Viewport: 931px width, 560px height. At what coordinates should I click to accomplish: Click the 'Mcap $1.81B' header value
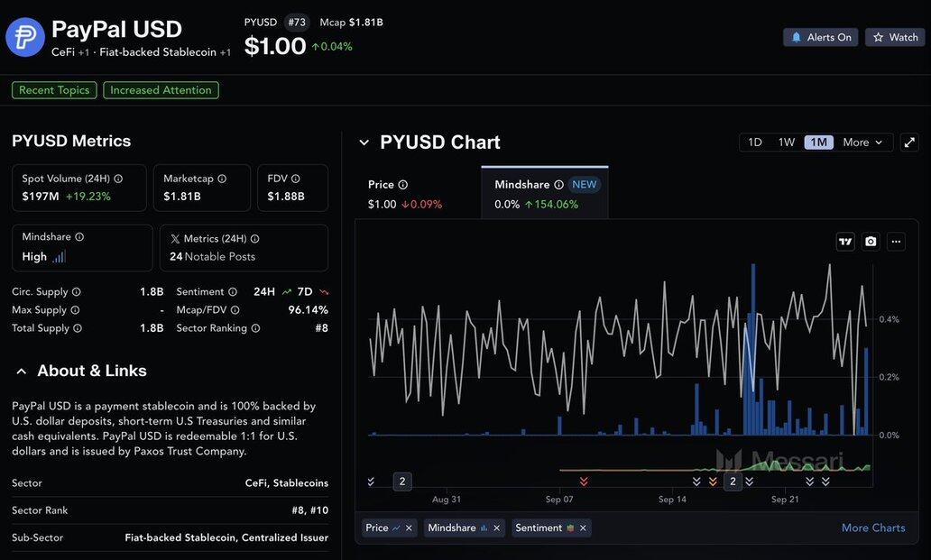[352, 23]
